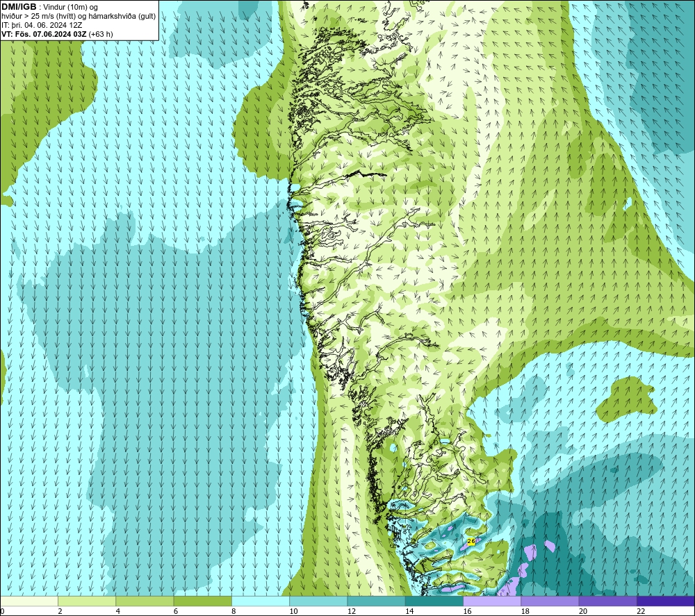This screenshot has width=695, height=616.
Task: Click the light purple 16–18 m/s legend swatch
Action: [x=492, y=601]
